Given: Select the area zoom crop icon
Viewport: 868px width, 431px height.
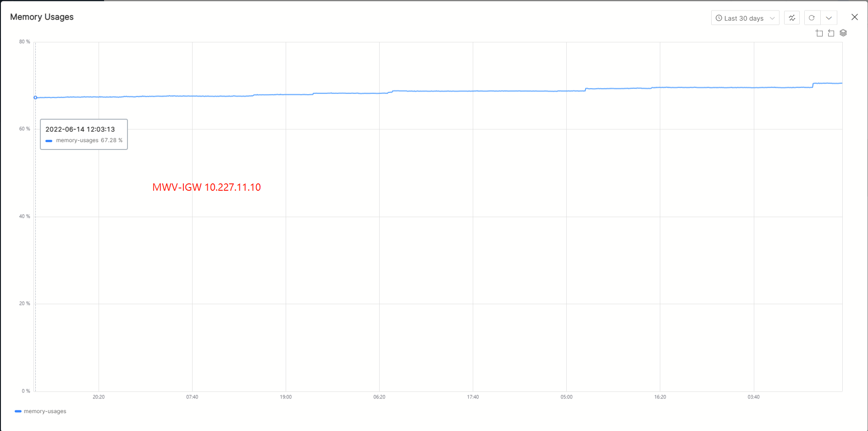Looking at the screenshot, I should click(x=819, y=33).
